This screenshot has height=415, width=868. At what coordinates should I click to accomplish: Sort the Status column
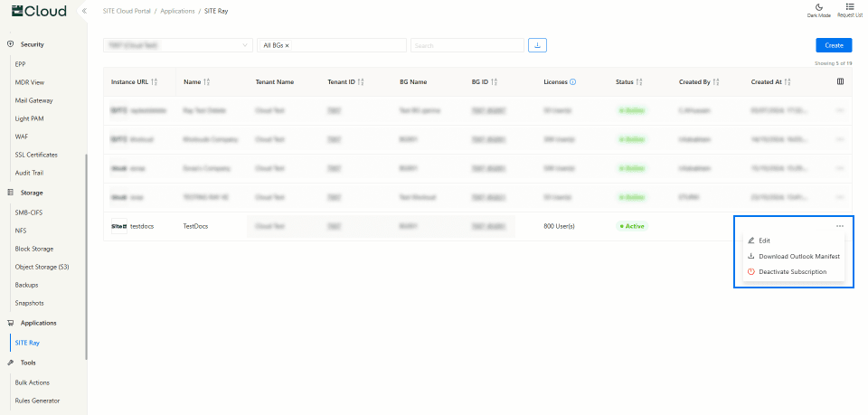tap(639, 82)
